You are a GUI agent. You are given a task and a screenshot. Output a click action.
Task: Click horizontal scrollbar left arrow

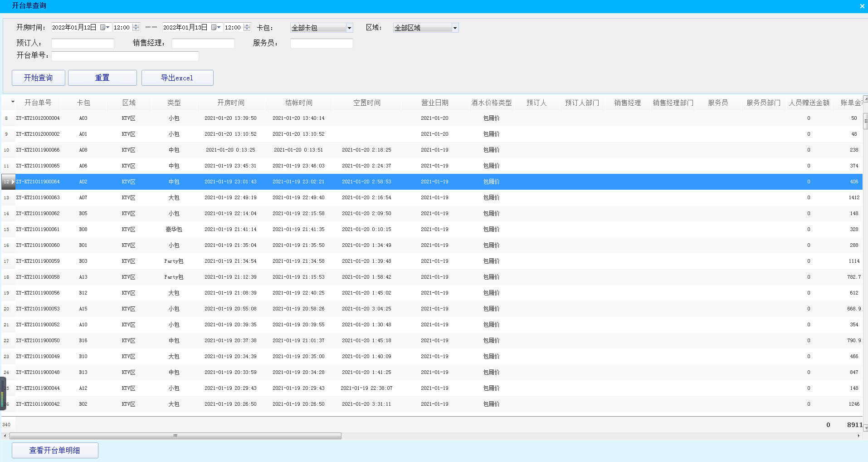click(x=5, y=436)
